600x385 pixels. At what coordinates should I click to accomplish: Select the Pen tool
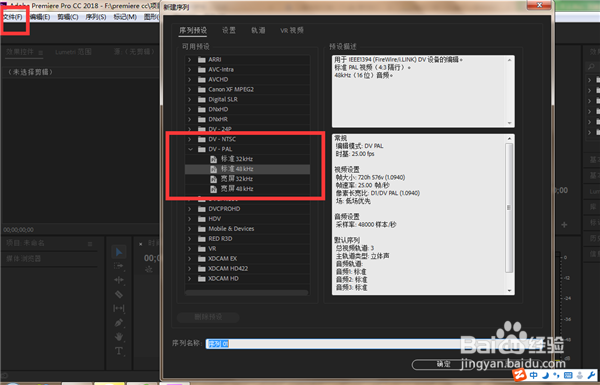tap(119, 323)
